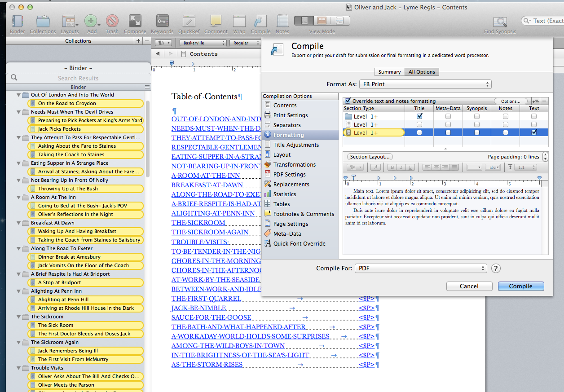Image resolution: width=564 pixels, height=392 pixels.
Task: Check Notes in the selected Level 1+ row
Action: 506,132
